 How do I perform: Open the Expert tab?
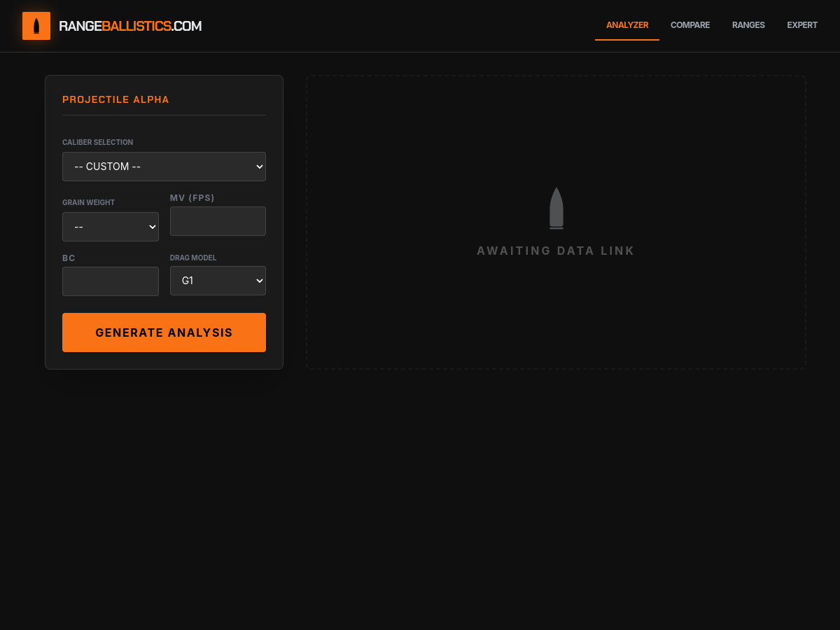(802, 25)
